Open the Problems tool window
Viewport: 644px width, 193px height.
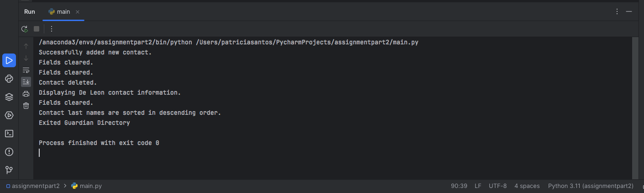click(9, 152)
